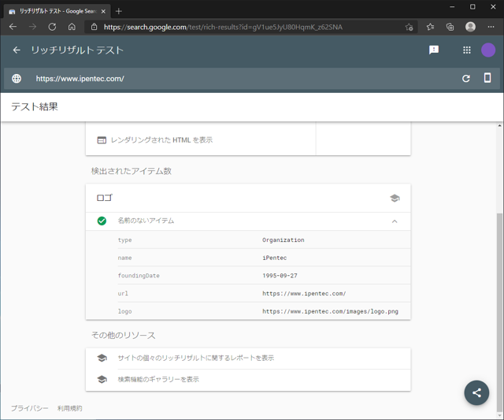Go back with browser back arrow

click(13, 27)
